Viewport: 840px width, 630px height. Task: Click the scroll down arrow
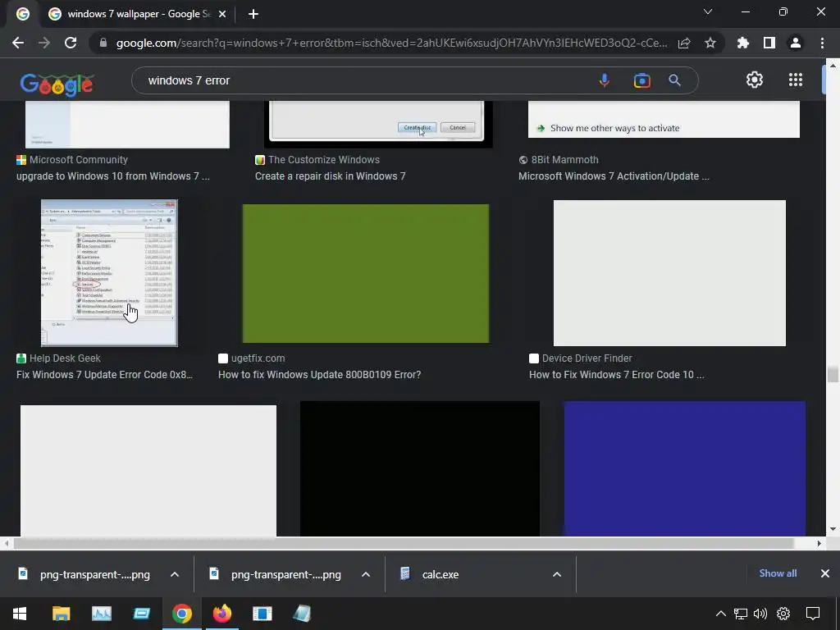click(x=833, y=529)
